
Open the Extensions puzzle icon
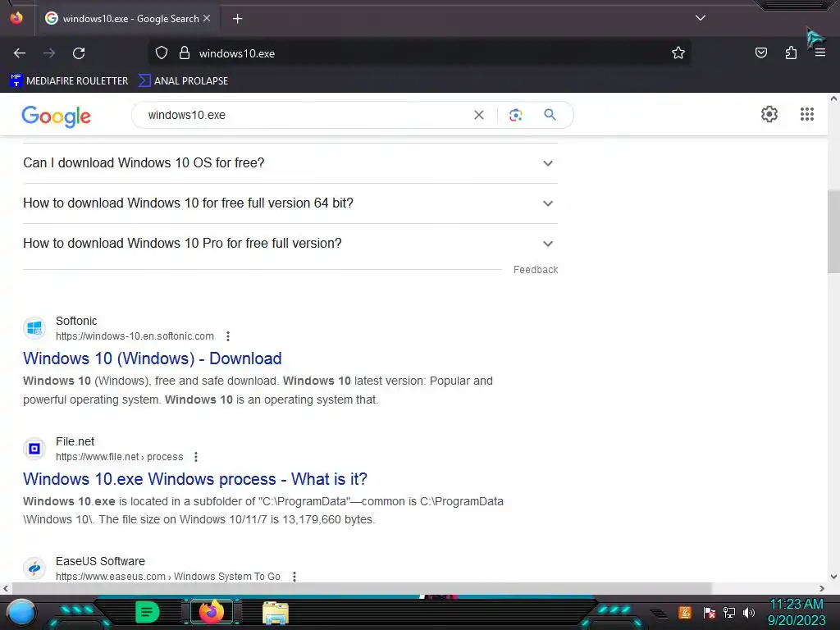pos(791,52)
